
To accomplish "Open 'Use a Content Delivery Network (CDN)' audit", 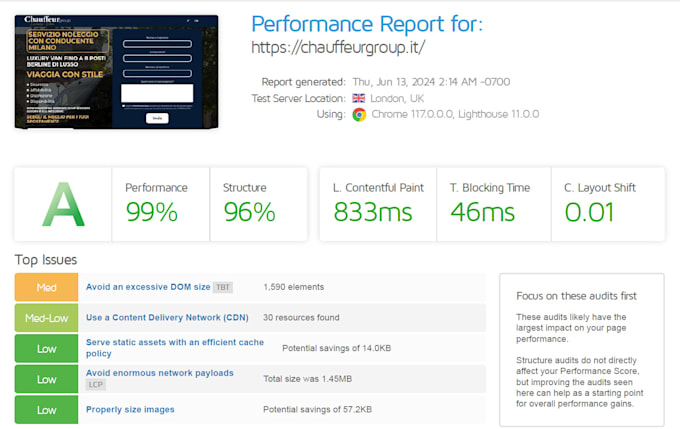I will pos(167,318).
